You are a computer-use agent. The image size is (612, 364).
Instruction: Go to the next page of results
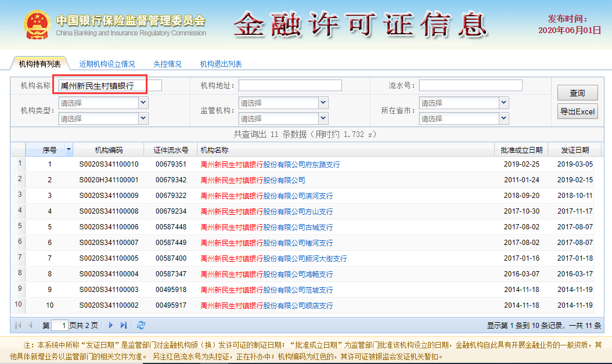point(111,325)
